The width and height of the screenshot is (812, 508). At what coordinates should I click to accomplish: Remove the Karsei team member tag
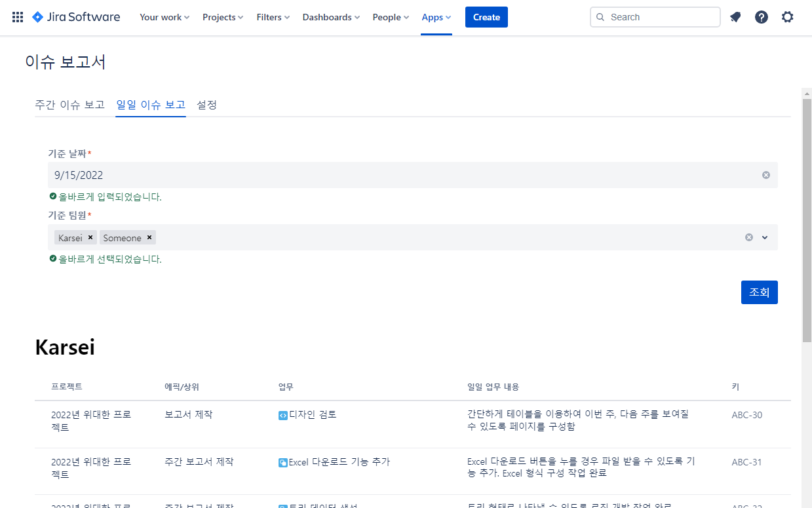(90, 237)
